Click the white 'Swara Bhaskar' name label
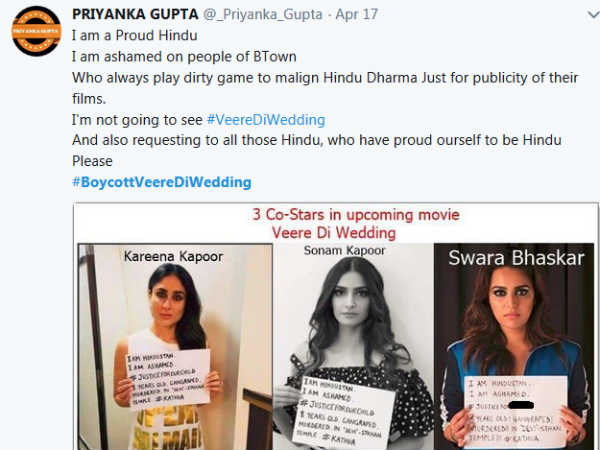600x450 pixels. tap(516, 258)
